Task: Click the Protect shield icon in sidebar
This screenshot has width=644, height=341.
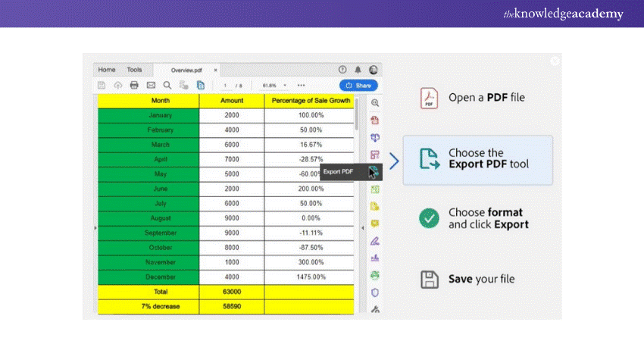Action: click(x=374, y=293)
